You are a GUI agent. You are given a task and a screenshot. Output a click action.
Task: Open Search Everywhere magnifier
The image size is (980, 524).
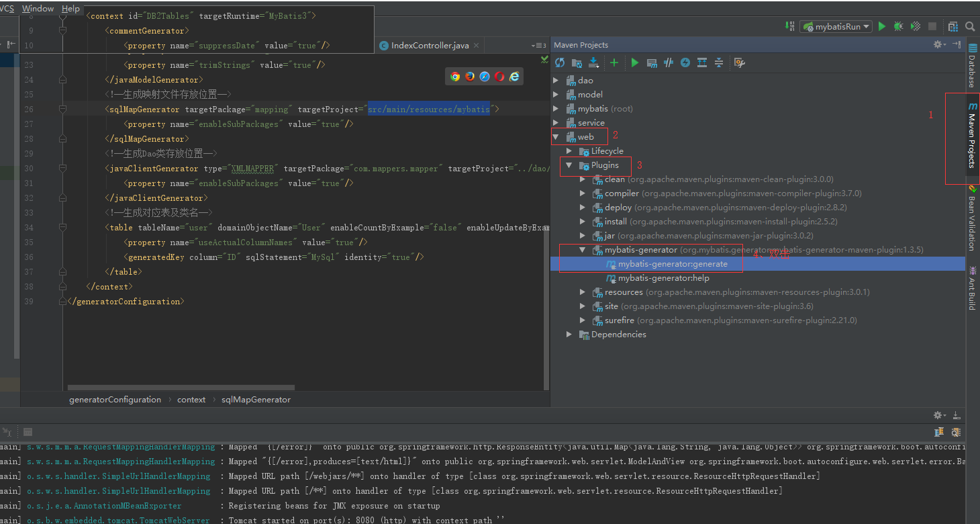(970, 26)
